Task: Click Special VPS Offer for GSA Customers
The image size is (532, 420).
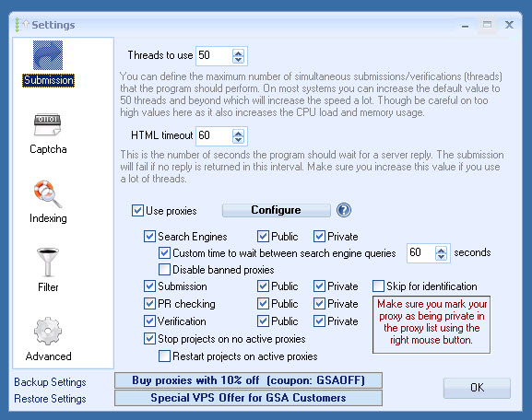Action: [x=248, y=398]
